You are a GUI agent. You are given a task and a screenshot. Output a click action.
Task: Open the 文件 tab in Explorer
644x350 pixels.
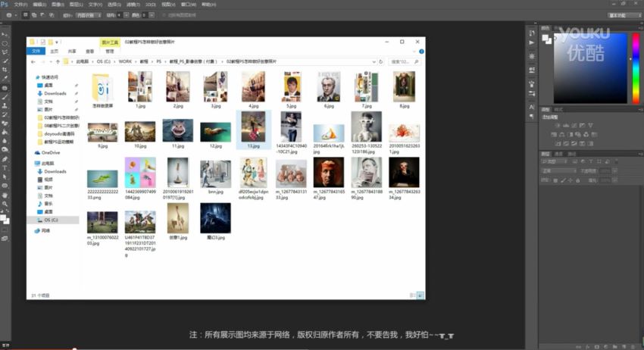[x=35, y=51]
